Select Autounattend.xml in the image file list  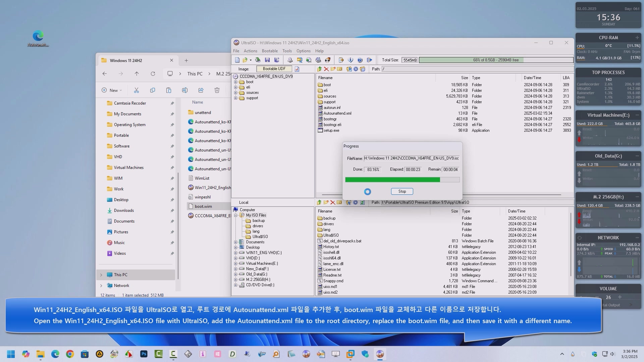coord(337,113)
